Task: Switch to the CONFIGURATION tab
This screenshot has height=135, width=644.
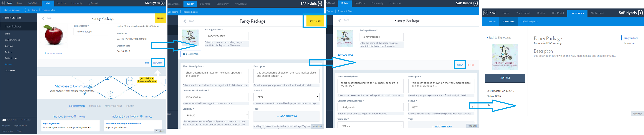Action: [77, 106]
